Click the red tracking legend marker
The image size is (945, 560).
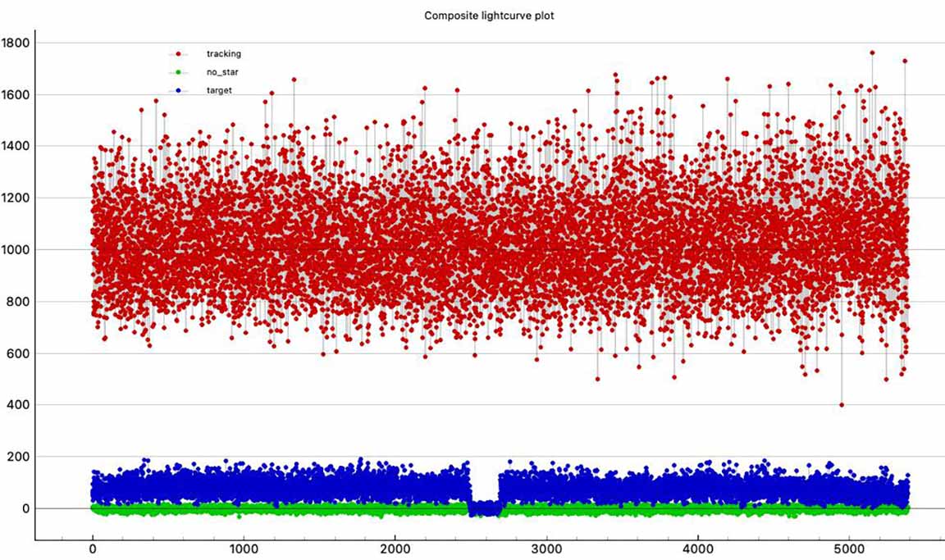[x=178, y=53]
